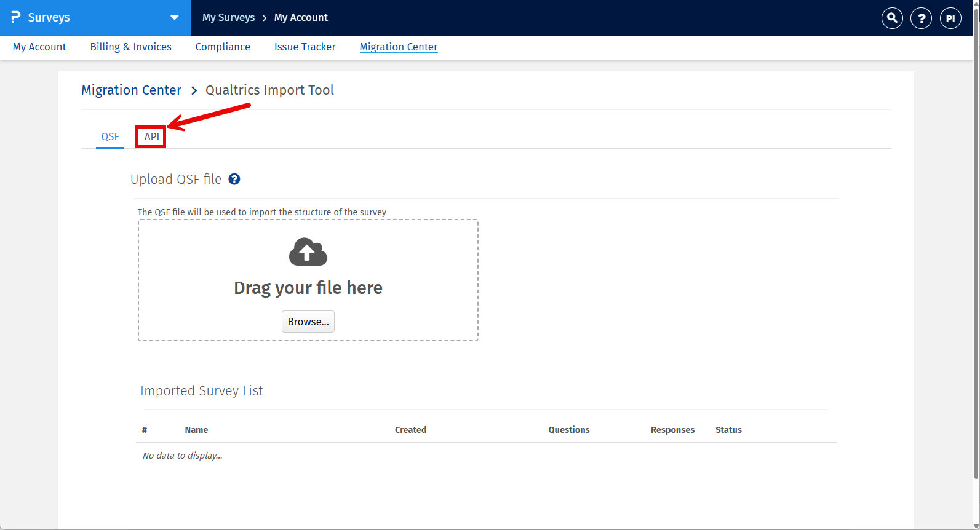Select the QSF tab

(x=110, y=136)
